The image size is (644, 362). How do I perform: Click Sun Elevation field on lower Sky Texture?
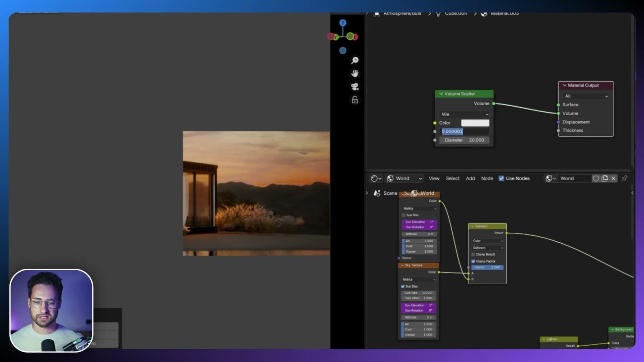click(419, 305)
